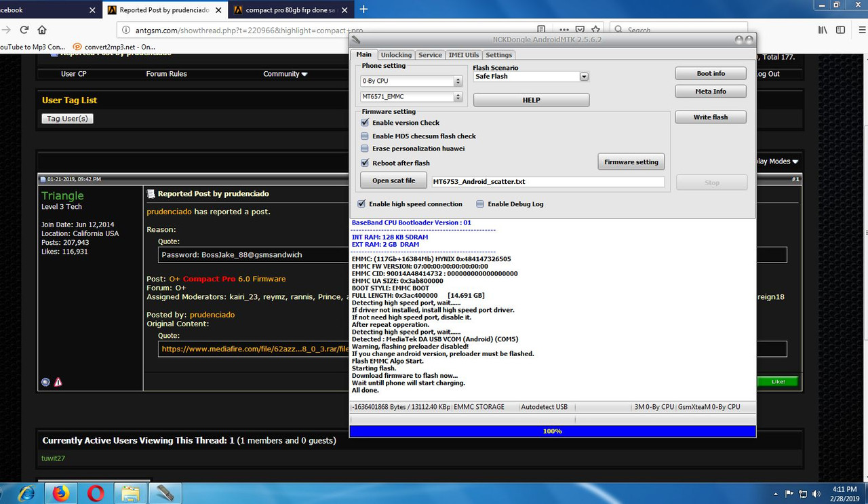Show hidden system tray icons
The image size is (868, 504).
(776, 494)
